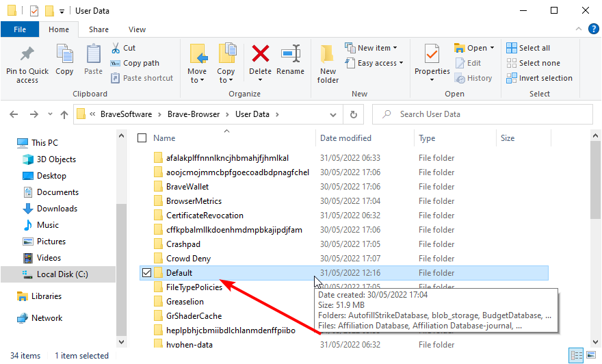This screenshot has height=364, width=602.
Task: Select Cut scissors command
Action: click(x=123, y=48)
